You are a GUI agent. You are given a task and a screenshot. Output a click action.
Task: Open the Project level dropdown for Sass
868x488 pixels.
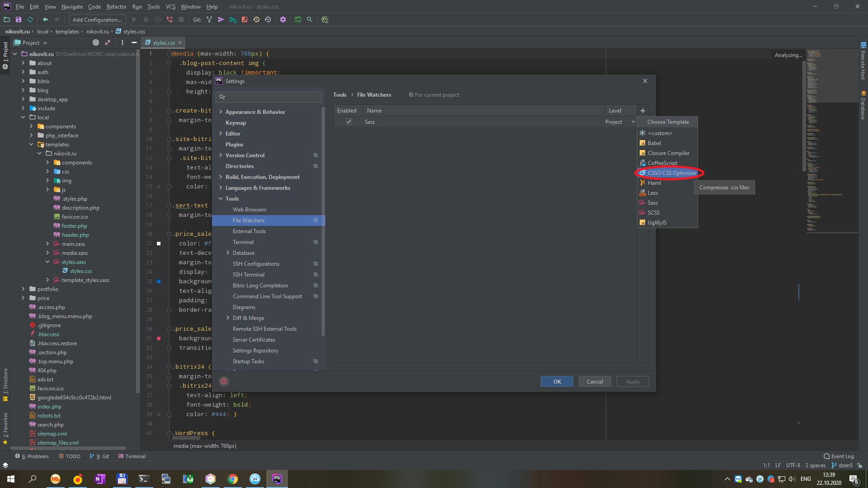pos(633,122)
